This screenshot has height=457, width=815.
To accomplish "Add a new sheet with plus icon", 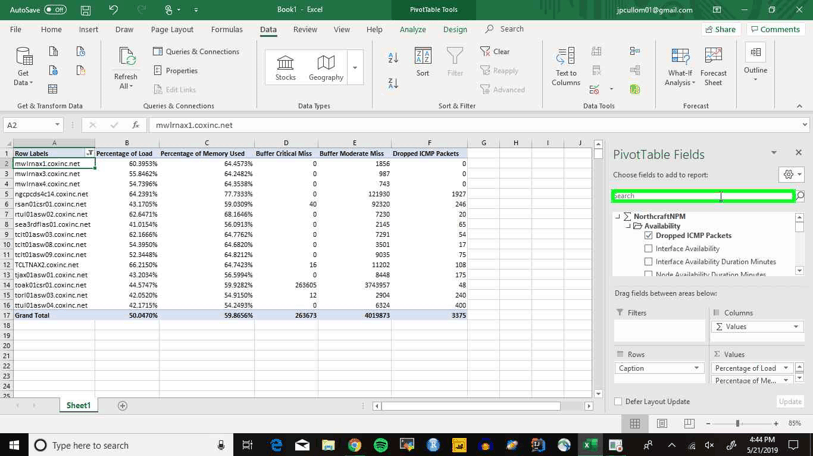I will tap(122, 406).
